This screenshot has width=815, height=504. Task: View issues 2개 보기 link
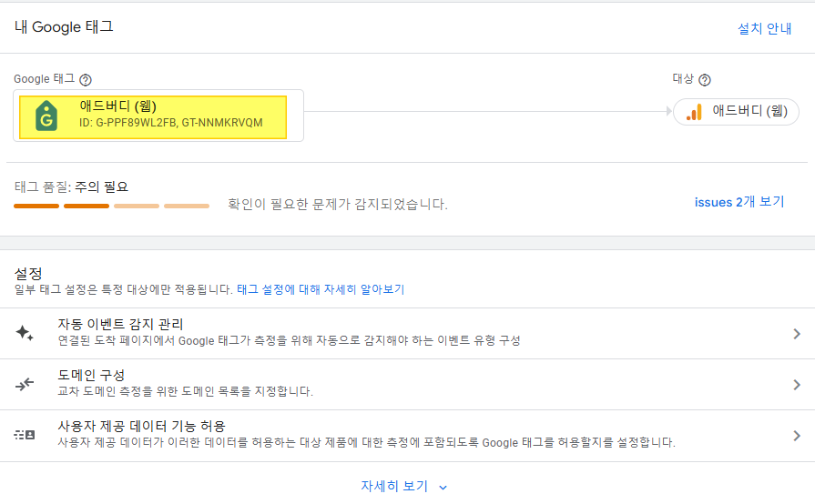tap(739, 202)
